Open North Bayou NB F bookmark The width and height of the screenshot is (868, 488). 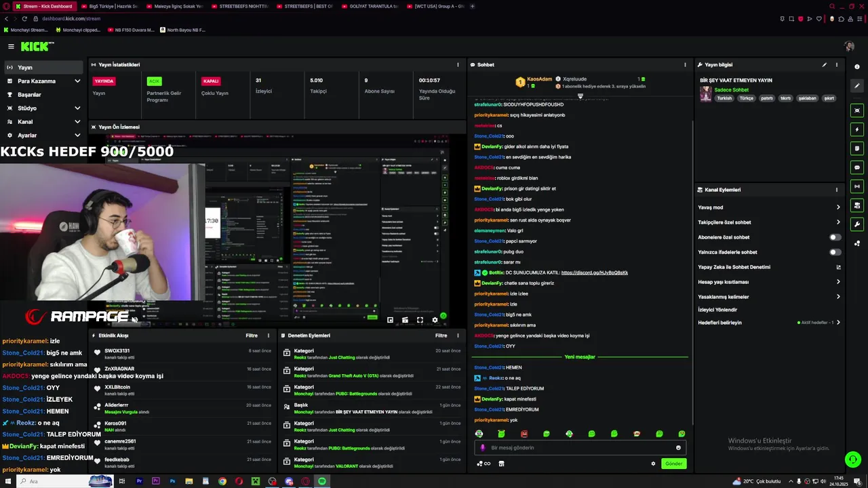[183, 30]
